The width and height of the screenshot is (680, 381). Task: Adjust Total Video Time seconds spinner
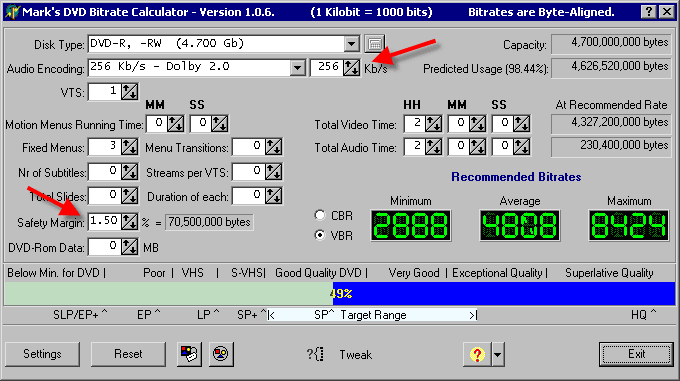click(x=521, y=124)
